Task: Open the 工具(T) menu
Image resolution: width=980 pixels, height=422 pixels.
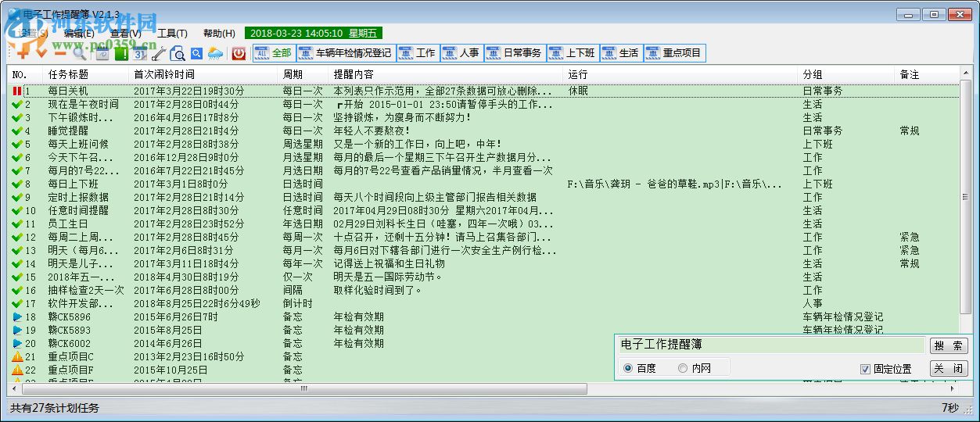Action: point(172,34)
